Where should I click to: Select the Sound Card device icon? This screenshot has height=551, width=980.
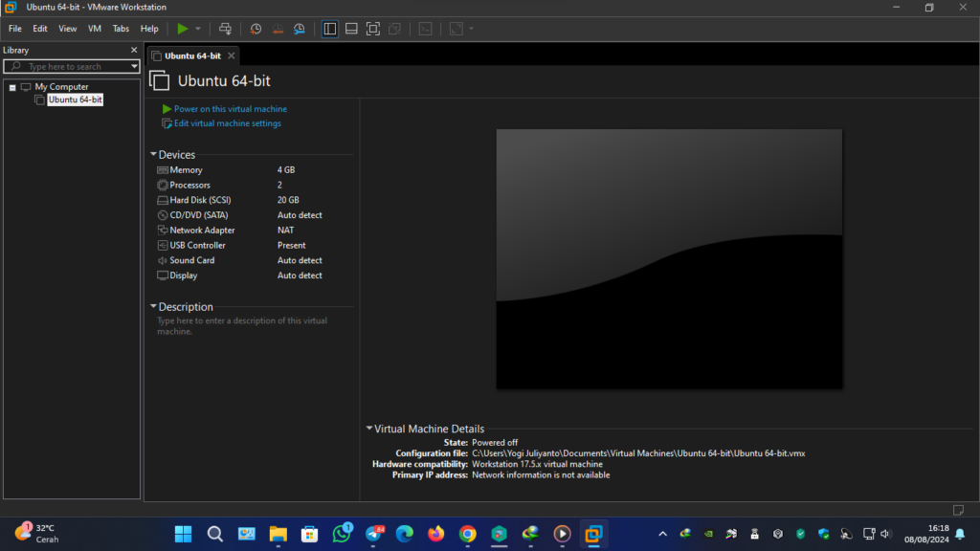click(x=161, y=259)
